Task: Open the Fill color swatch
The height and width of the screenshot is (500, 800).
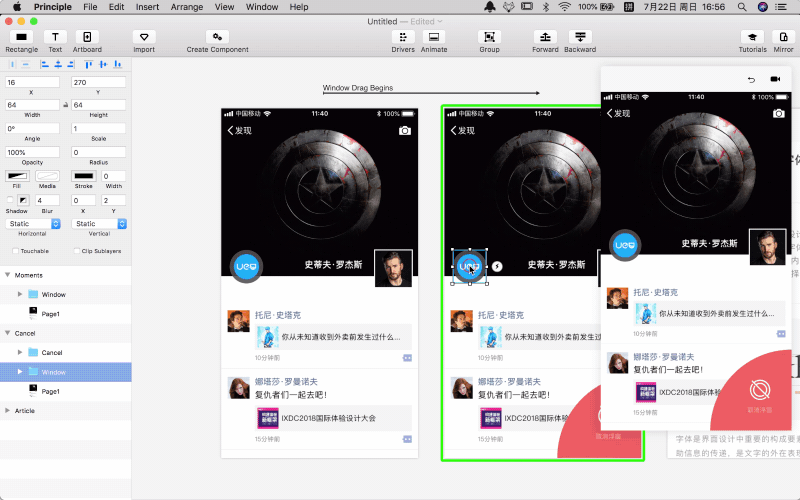Action: pyautogui.click(x=16, y=176)
